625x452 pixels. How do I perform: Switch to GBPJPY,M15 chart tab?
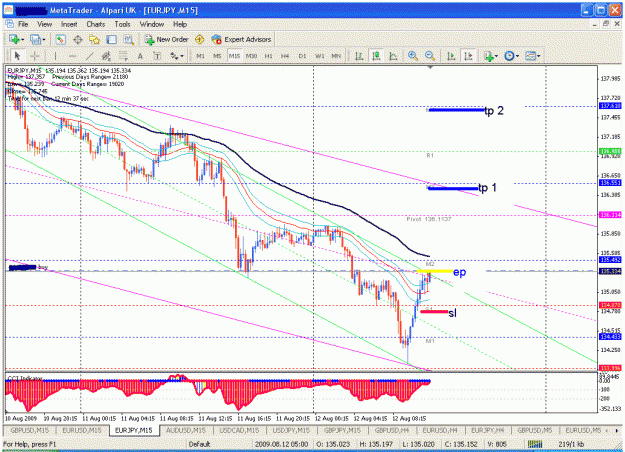click(x=342, y=430)
